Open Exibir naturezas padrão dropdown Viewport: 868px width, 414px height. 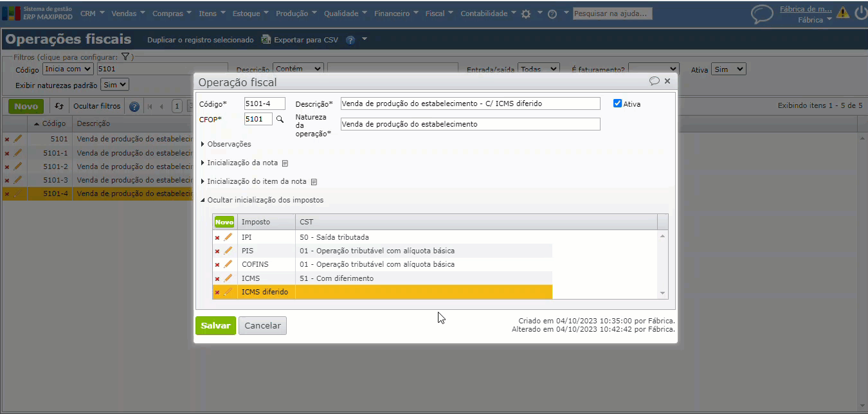(115, 84)
